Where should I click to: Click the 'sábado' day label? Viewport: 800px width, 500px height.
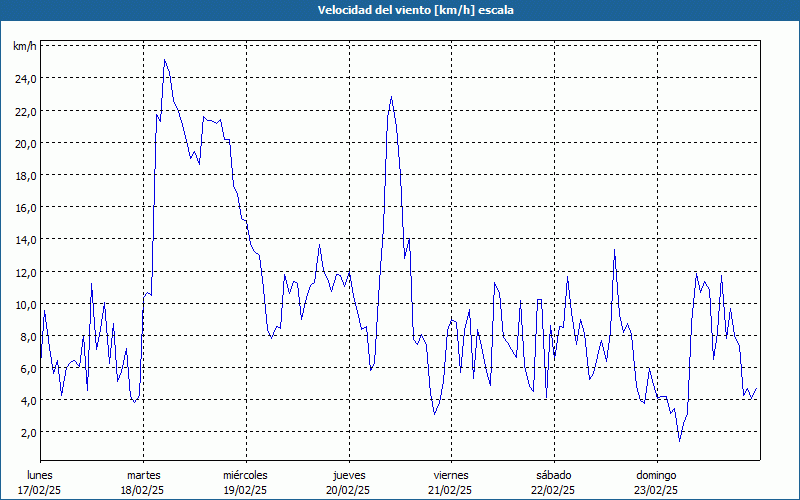point(554,475)
